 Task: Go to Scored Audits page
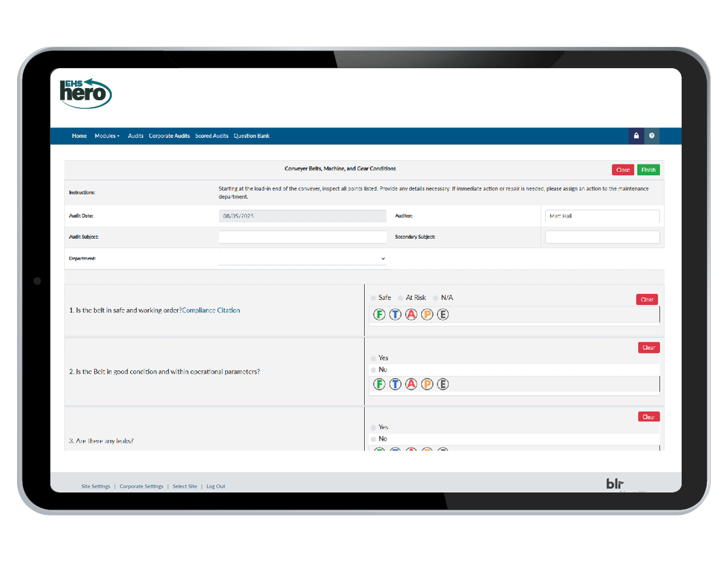click(x=211, y=136)
